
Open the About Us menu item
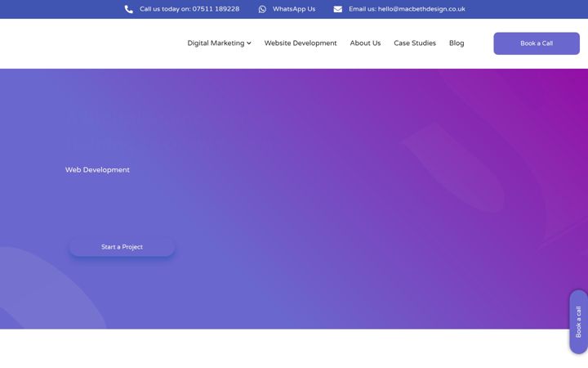pyautogui.click(x=365, y=43)
